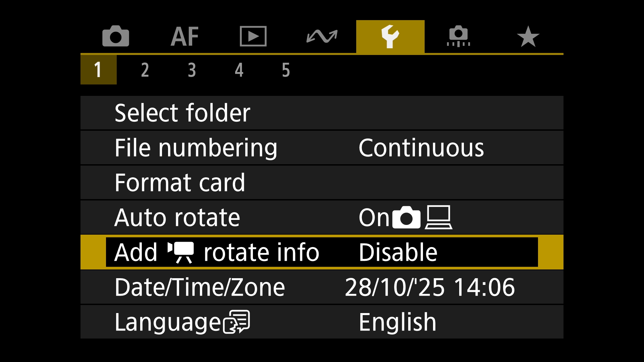644x362 pixels.
Task: Change the Language English setting
Action: [x=397, y=322]
